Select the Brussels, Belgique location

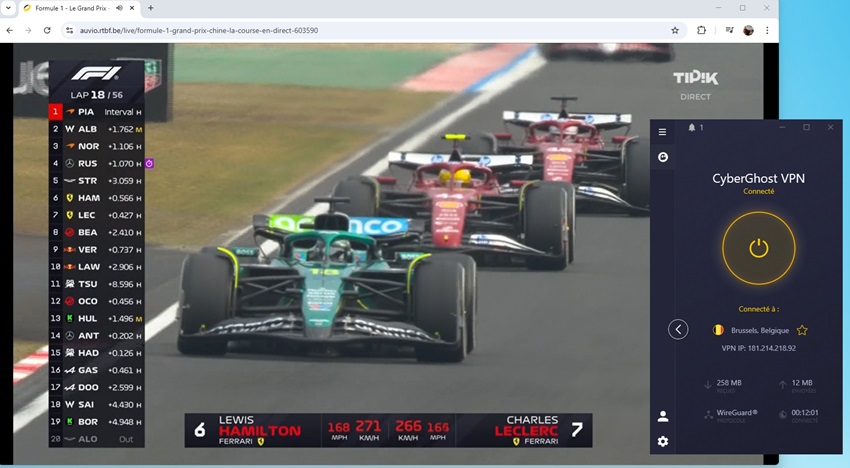759,330
